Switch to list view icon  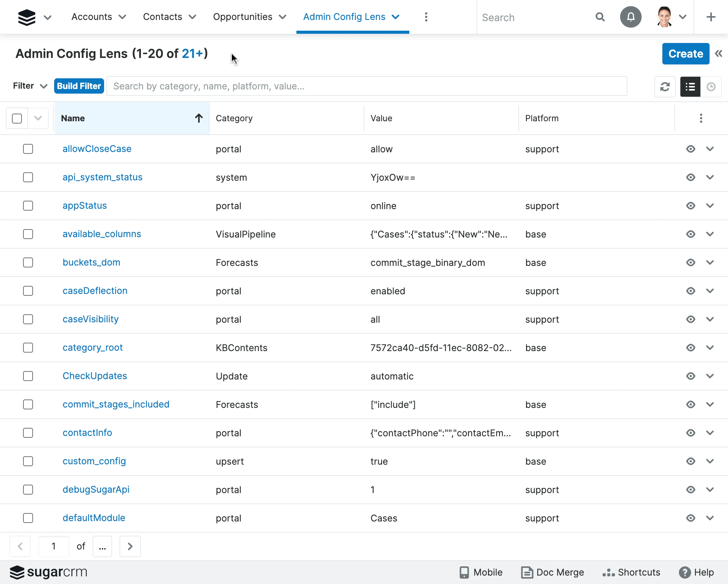[x=690, y=87]
